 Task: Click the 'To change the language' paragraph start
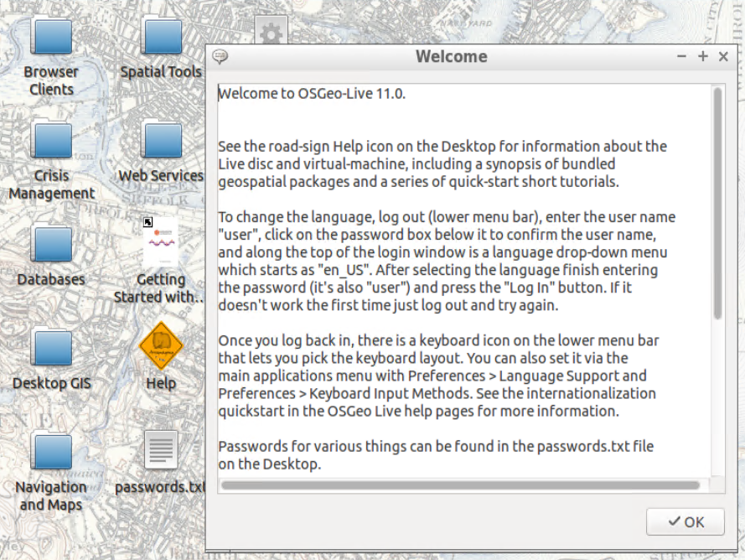tap(296, 217)
